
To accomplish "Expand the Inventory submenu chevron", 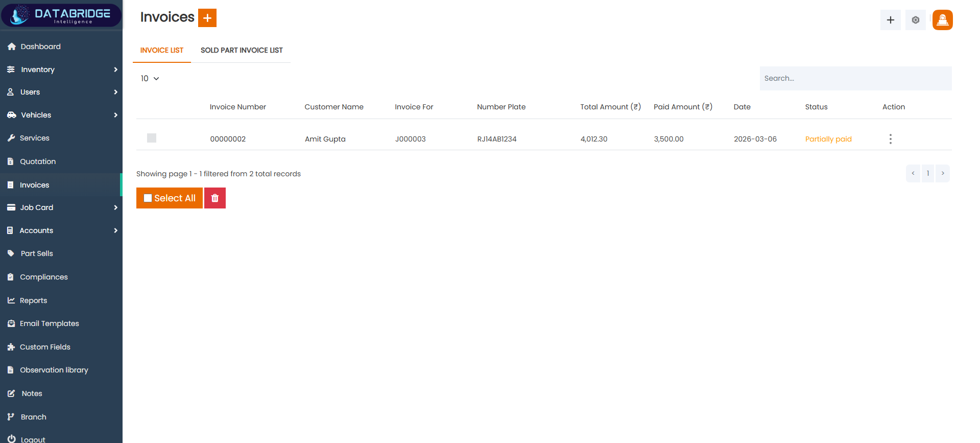I will (x=115, y=69).
